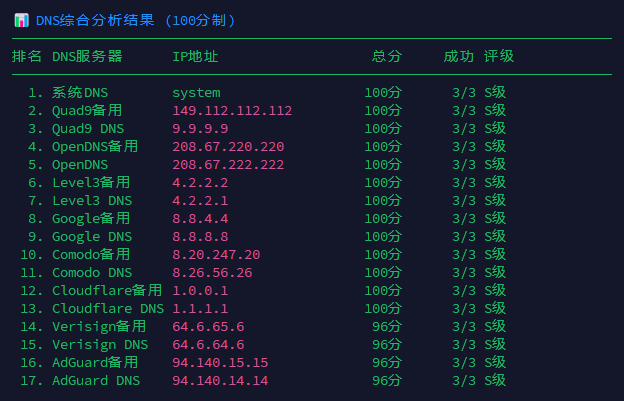Select the "AdGuard备用" server name

click(95, 363)
